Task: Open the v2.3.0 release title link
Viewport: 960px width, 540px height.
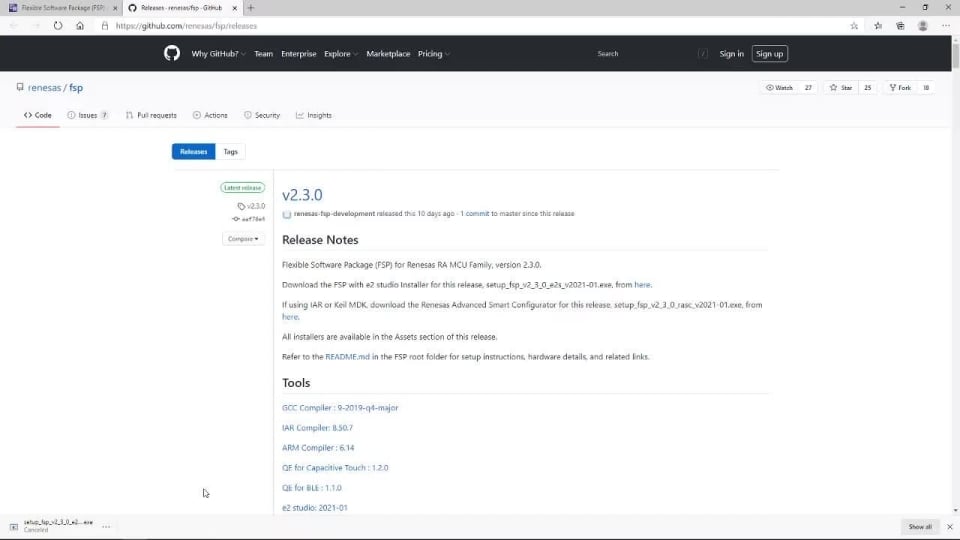Action: coord(302,195)
